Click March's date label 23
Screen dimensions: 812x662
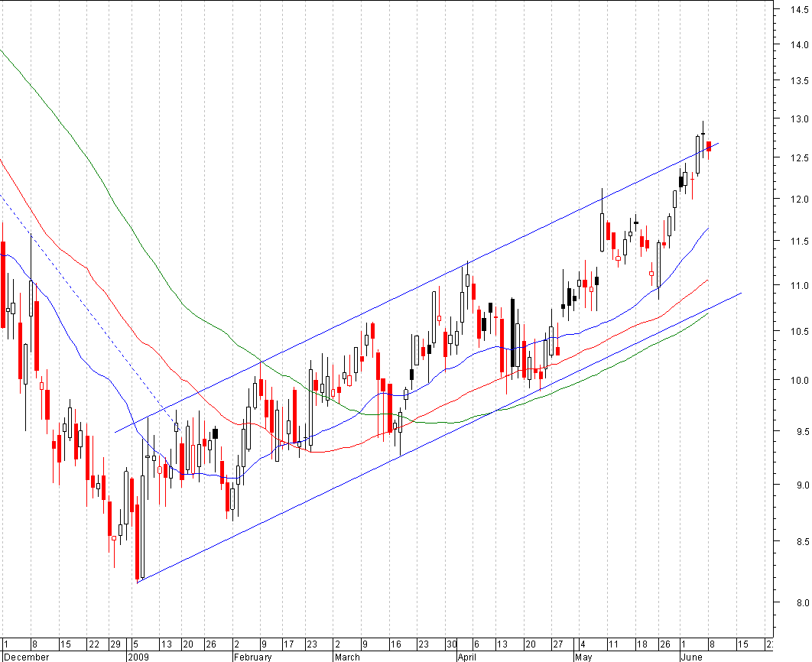click(424, 644)
